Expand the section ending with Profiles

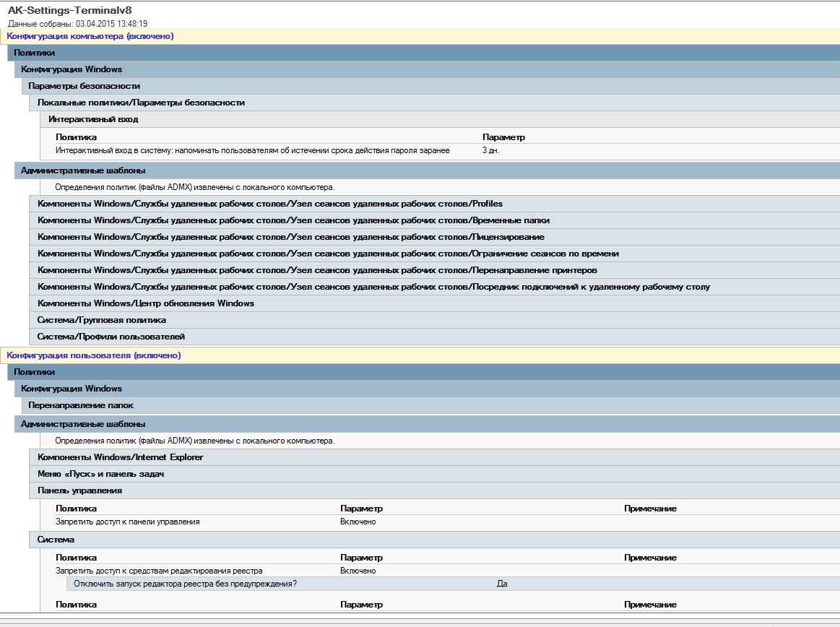pos(270,204)
